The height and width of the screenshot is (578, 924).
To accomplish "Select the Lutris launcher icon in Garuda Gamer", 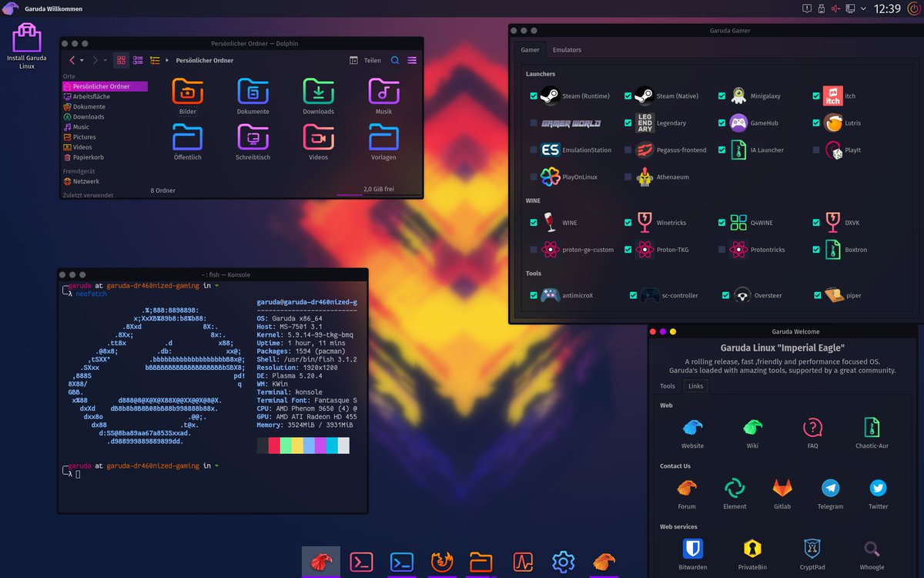I will pyautogui.click(x=833, y=123).
